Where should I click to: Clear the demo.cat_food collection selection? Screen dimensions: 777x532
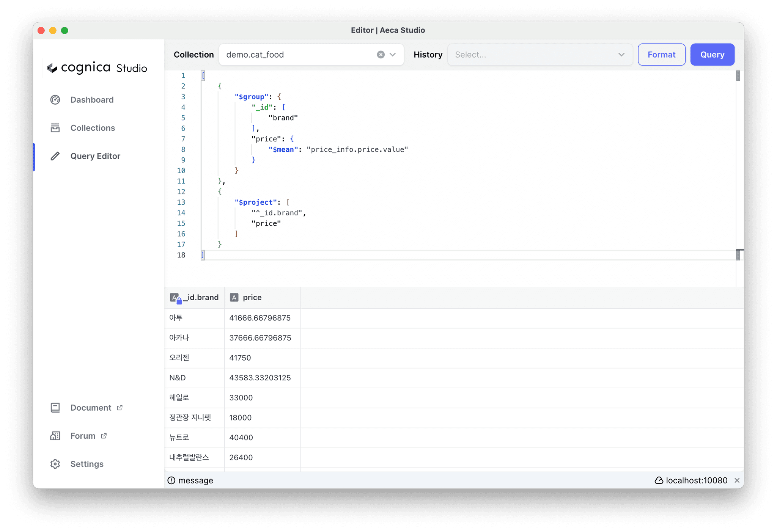(381, 55)
